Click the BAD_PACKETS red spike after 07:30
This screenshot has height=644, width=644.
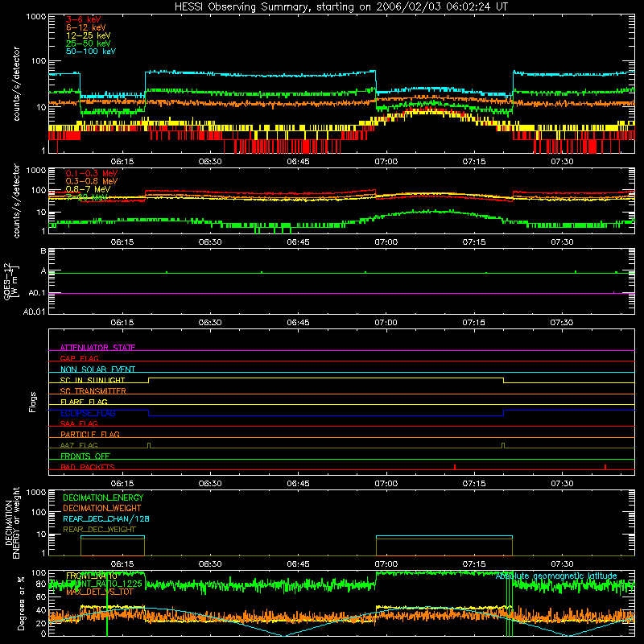(605, 467)
